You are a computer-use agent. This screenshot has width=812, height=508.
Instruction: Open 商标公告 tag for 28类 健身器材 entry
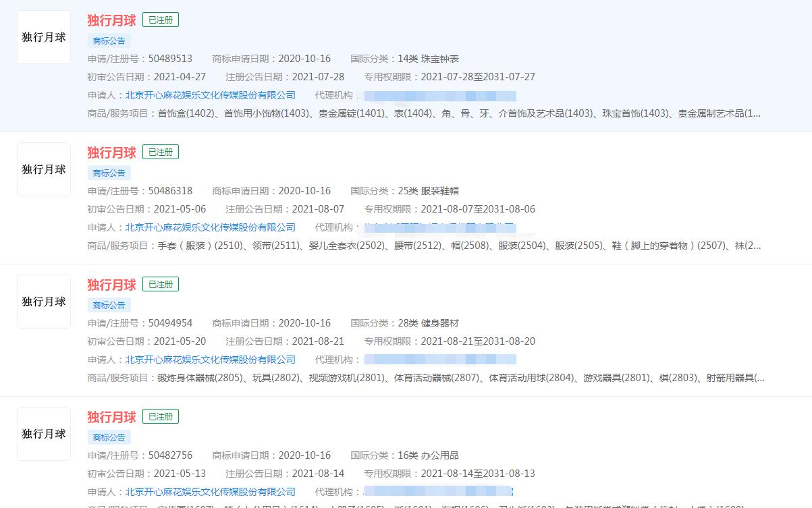pos(109,305)
